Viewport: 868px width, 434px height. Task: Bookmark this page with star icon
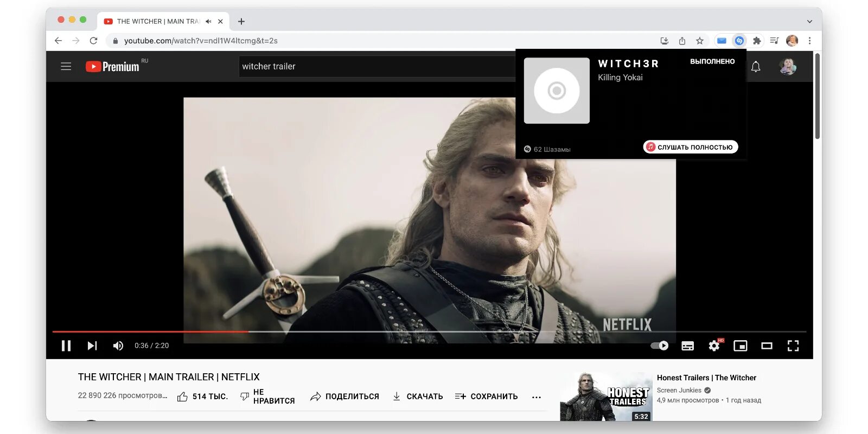[700, 41]
